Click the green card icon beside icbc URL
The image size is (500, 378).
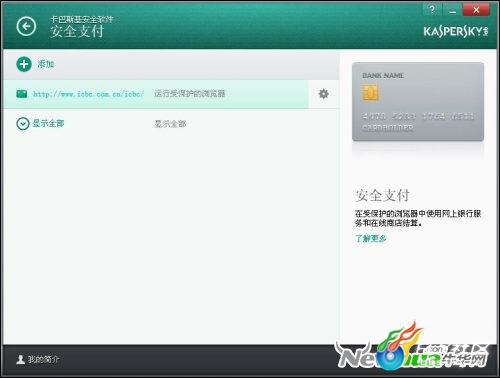22,94
